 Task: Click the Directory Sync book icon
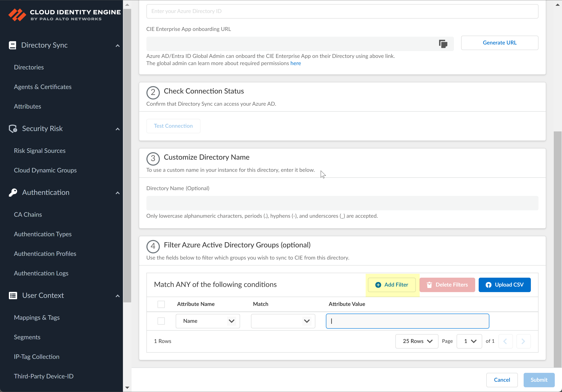coord(13,45)
